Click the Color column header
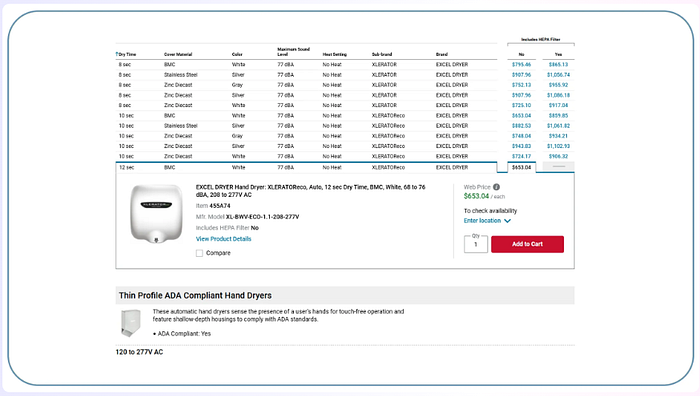 (237, 54)
